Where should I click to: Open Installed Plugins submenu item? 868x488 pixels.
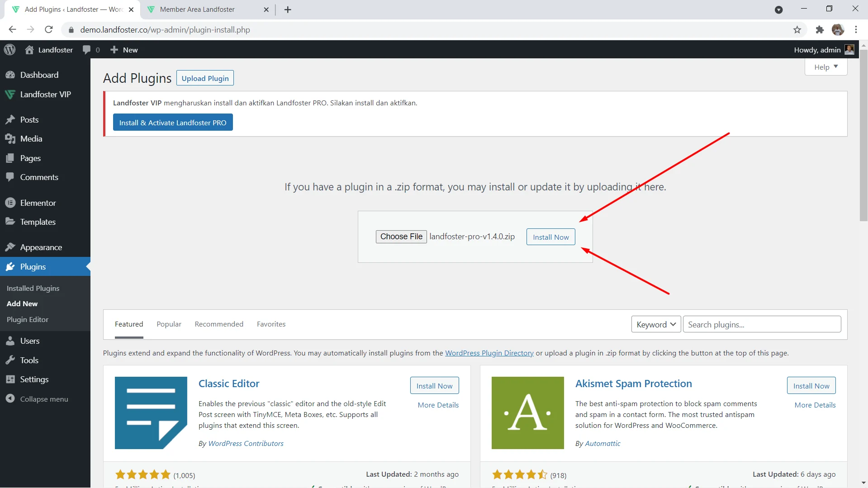tap(33, 289)
